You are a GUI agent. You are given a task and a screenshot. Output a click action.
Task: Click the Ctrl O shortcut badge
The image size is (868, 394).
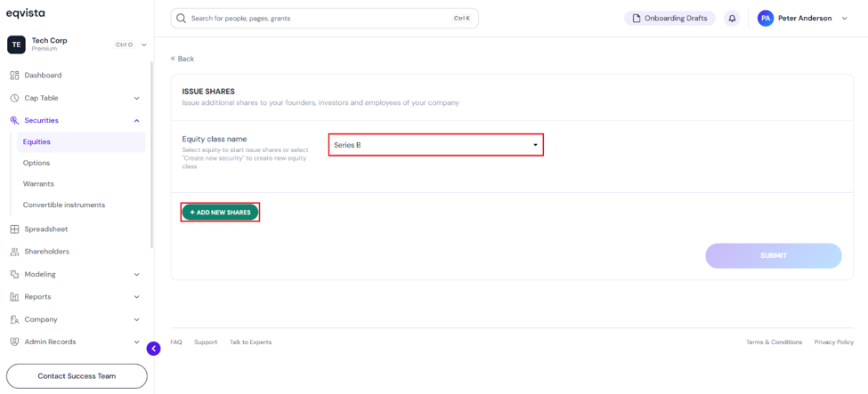124,44
